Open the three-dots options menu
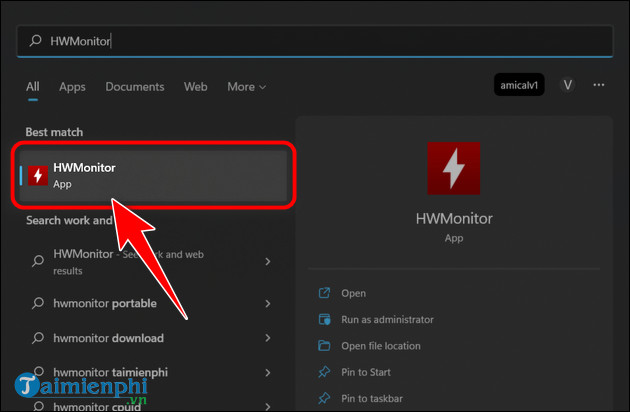The image size is (630, 412). (x=599, y=85)
